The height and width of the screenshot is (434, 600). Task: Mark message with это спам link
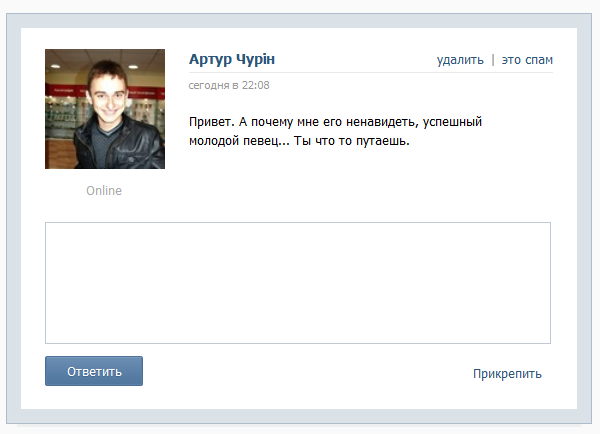click(527, 60)
